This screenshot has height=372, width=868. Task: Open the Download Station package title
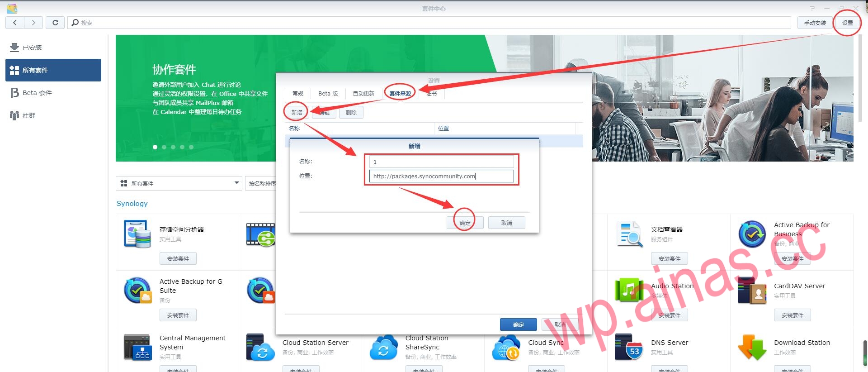click(802, 343)
